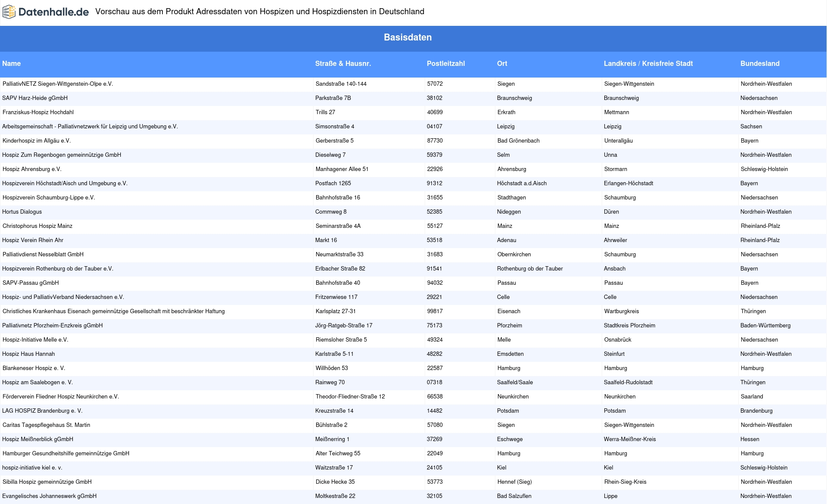The image size is (827, 504).
Task: Click the Postfach 1265 cell
Action: tap(333, 184)
